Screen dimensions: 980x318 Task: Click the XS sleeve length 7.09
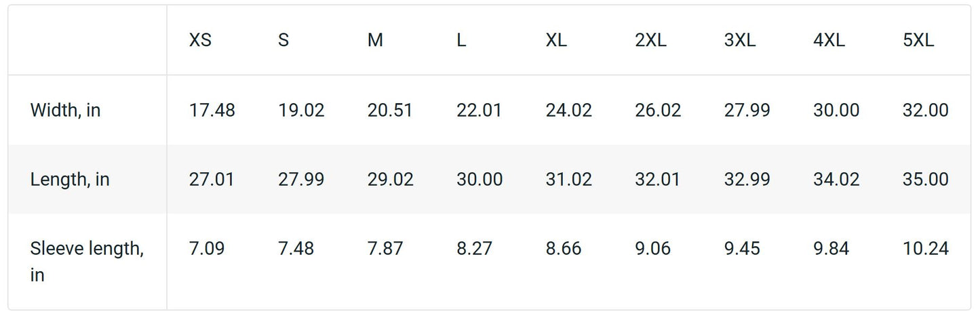point(207,249)
